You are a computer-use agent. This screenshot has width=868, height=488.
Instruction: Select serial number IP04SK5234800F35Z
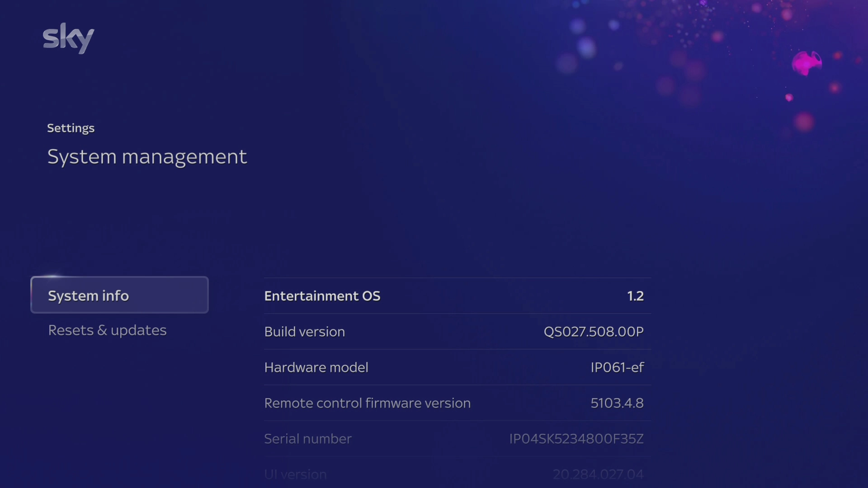pyautogui.click(x=576, y=438)
